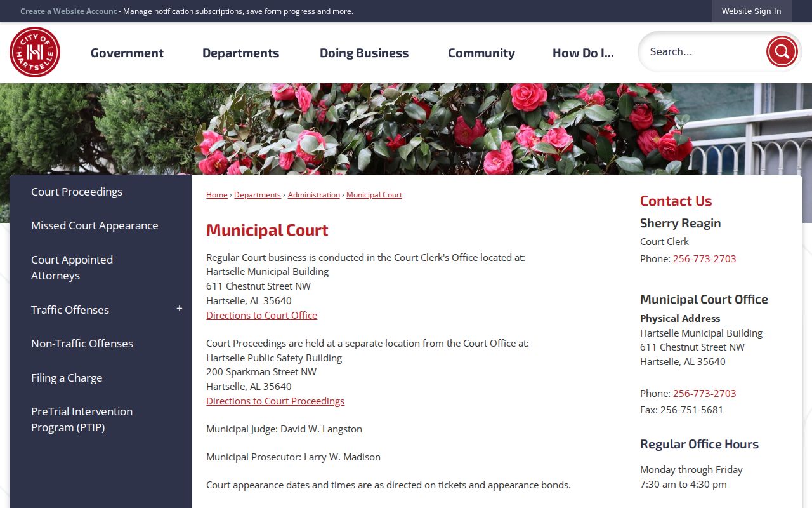Click the Regular Office Hours heading
The image size is (812, 508).
pos(699,444)
